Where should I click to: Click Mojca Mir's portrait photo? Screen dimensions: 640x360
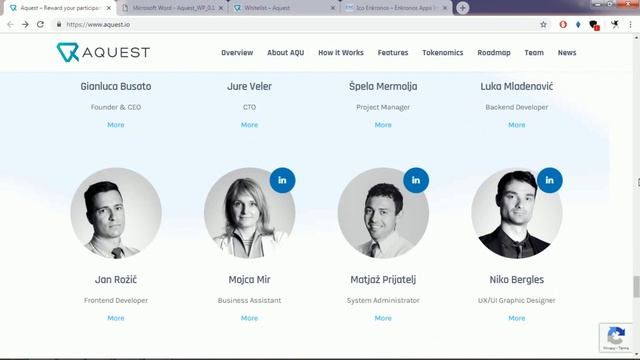[249, 213]
